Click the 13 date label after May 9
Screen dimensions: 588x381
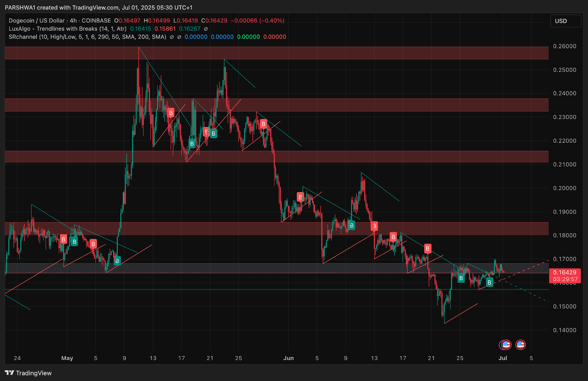pyautogui.click(x=153, y=358)
